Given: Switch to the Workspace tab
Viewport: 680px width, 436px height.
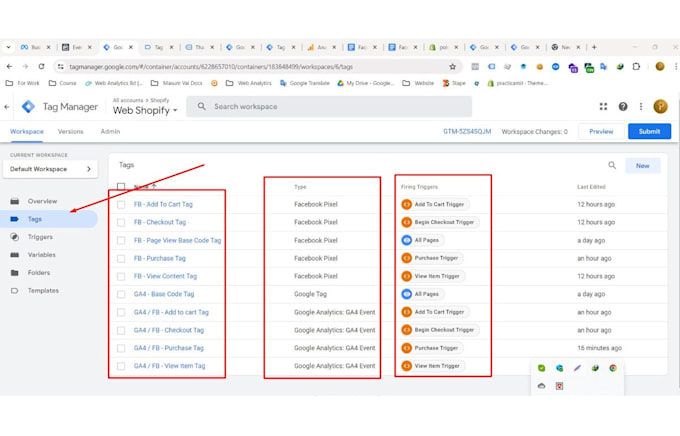Looking at the screenshot, I should click(x=27, y=131).
